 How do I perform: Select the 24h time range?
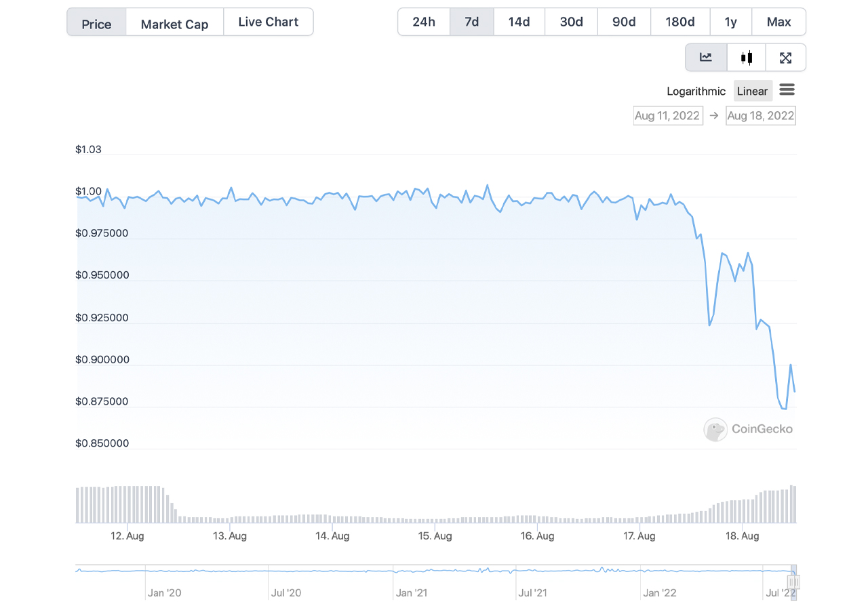424,22
